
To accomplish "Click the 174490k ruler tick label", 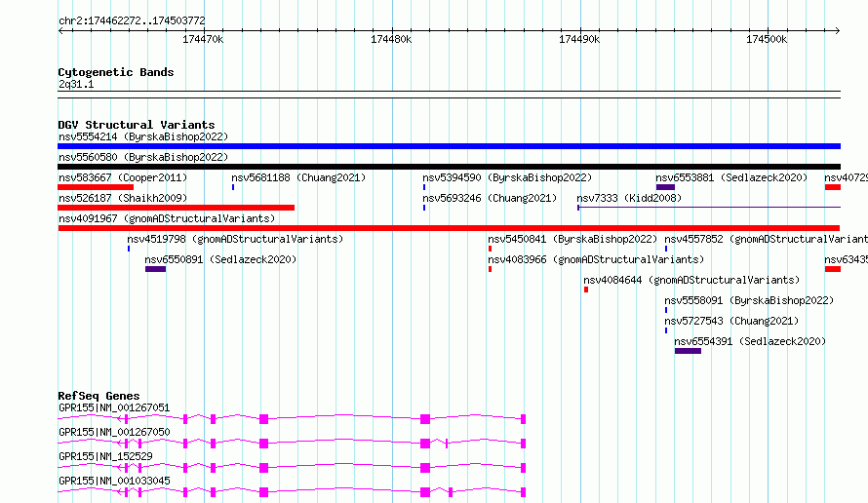I will [x=579, y=39].
